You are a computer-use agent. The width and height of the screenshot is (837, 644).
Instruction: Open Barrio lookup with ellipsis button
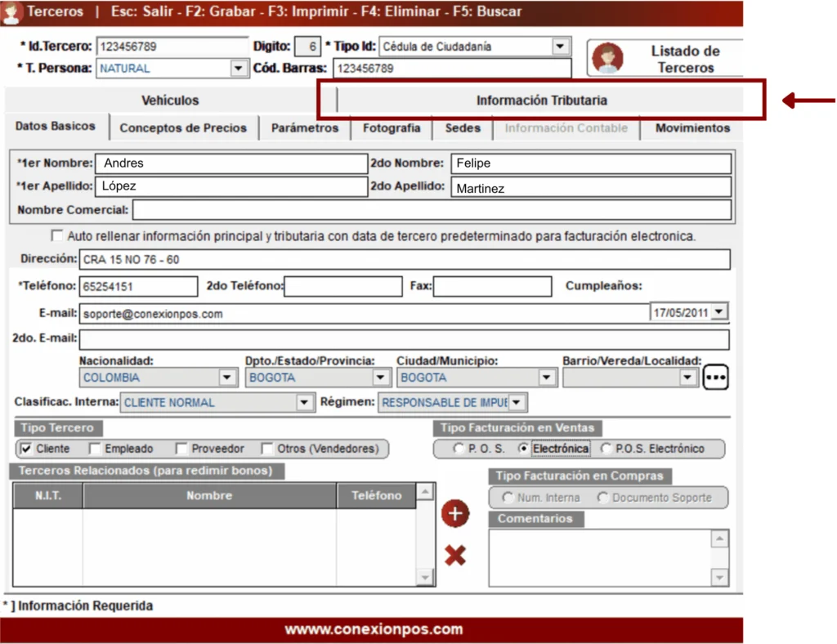(x=715, y=378)
